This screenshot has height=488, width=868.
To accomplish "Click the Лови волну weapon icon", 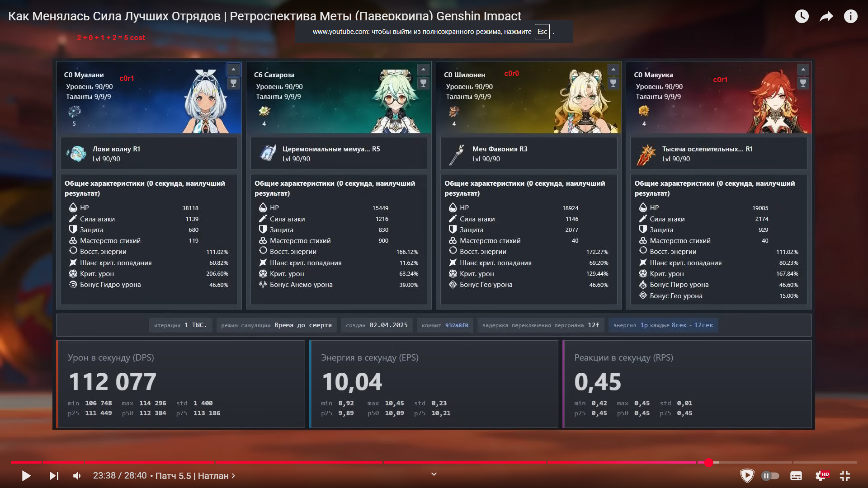I will pyautogui.click(x=76, y=154).
